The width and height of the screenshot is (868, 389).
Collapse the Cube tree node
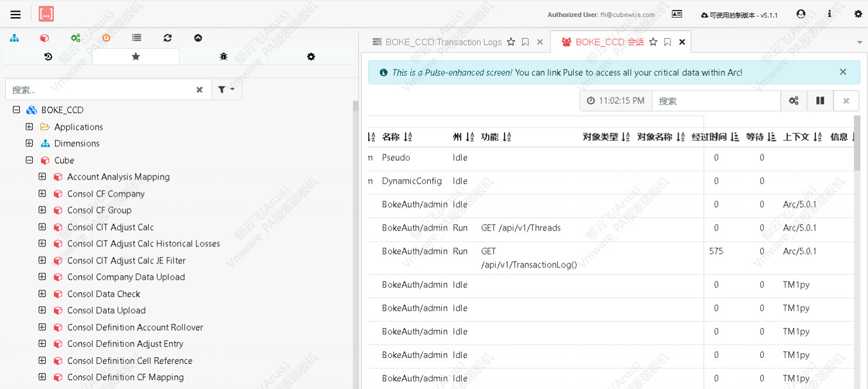tap(29, 160)
